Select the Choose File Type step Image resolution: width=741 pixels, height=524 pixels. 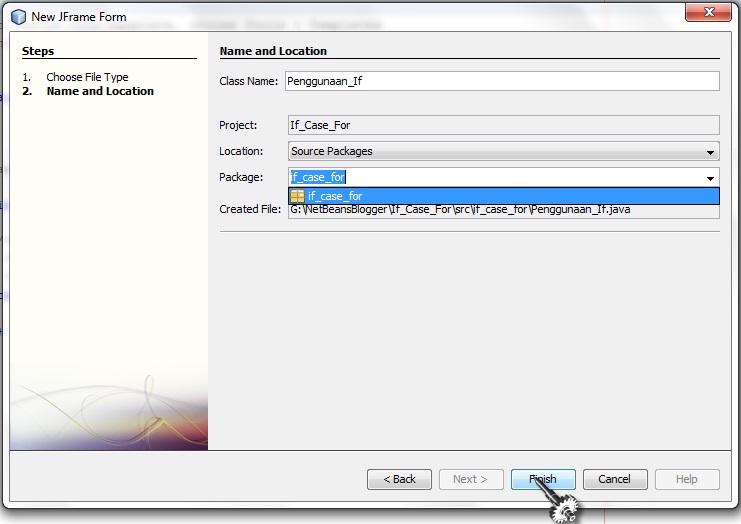click(x=87, y=77)
